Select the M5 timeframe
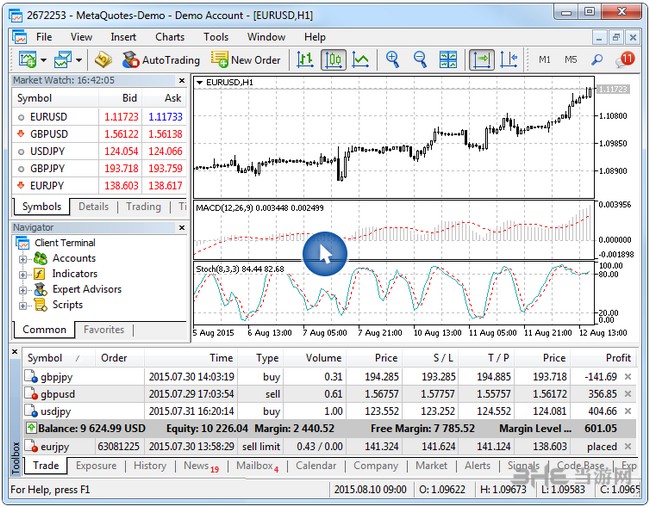 click(570, 60)
